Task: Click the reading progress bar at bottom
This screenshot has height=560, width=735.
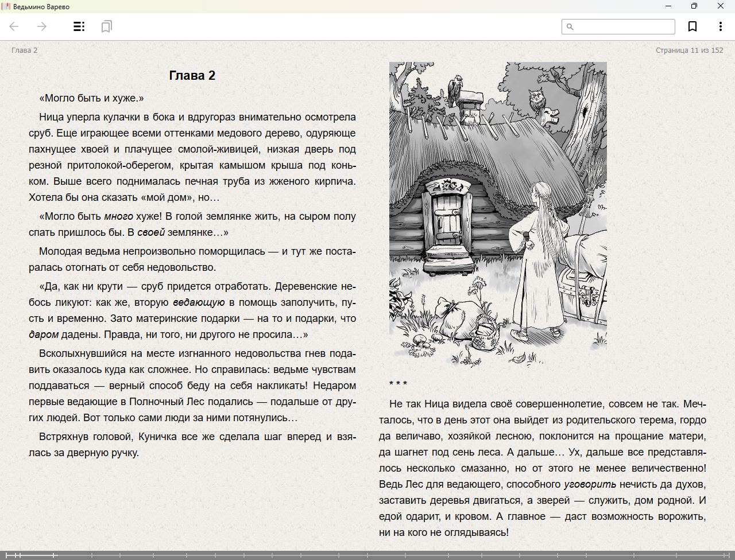Action: pos(367,555)
